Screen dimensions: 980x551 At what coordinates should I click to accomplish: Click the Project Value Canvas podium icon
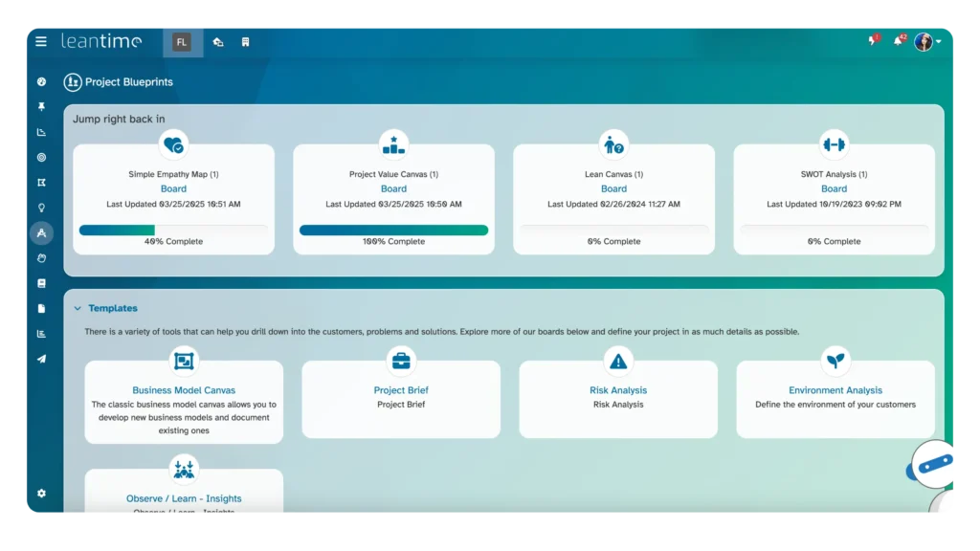click(393, 145)
